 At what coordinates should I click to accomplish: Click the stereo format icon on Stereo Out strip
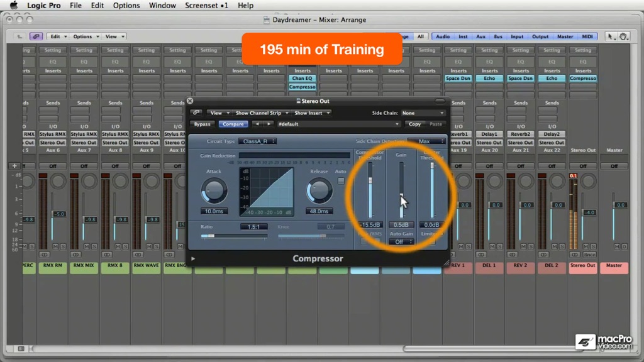click(574, 255)
